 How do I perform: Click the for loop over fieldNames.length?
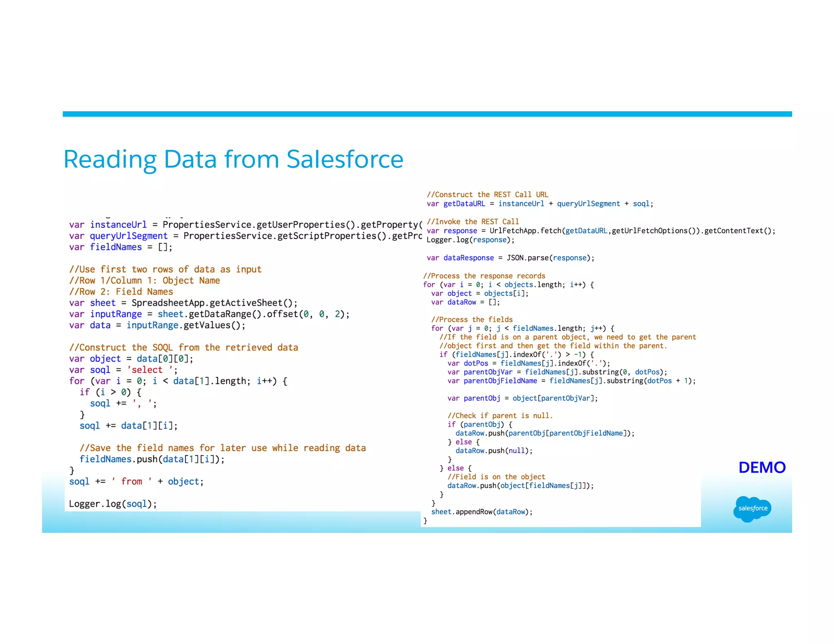click(x=523, y=328)
